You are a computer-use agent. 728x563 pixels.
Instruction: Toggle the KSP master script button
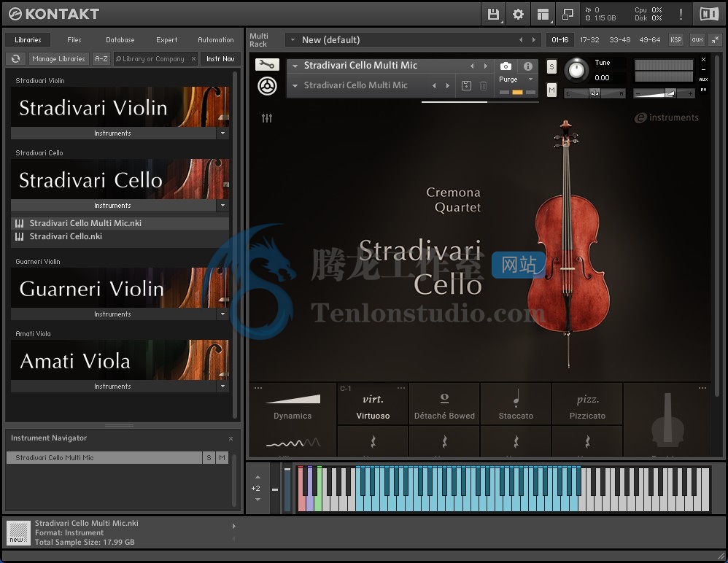coord(676,40)
